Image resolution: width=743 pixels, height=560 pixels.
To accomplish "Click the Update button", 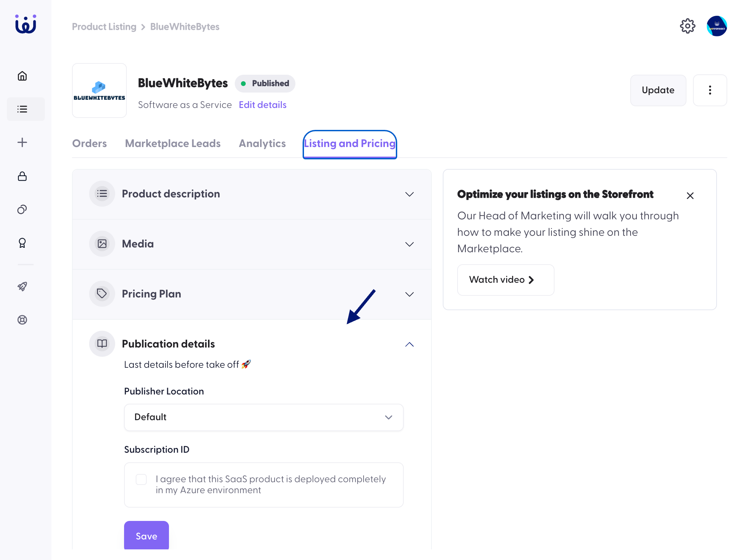I will tap(658, 90).
